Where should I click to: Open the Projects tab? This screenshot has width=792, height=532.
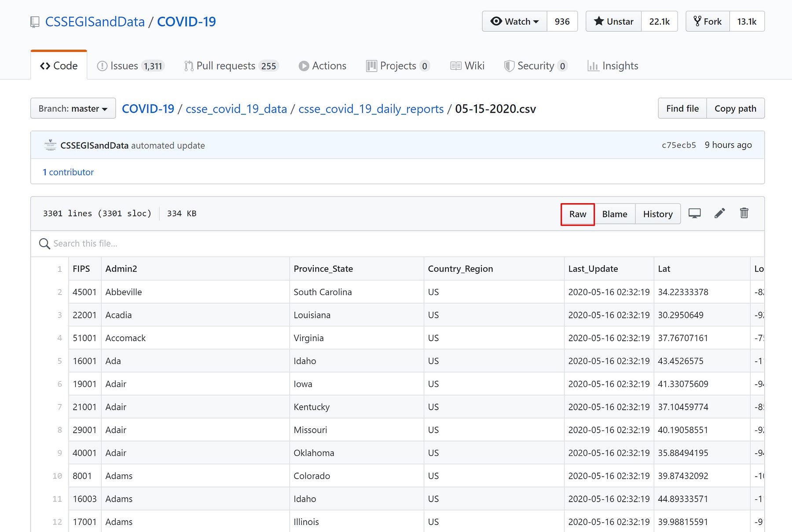click(x=398, y=66)
